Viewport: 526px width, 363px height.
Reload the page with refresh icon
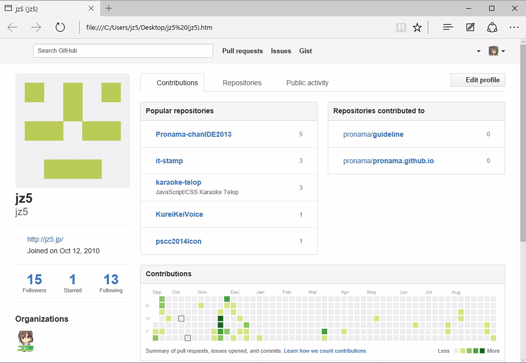60,27
